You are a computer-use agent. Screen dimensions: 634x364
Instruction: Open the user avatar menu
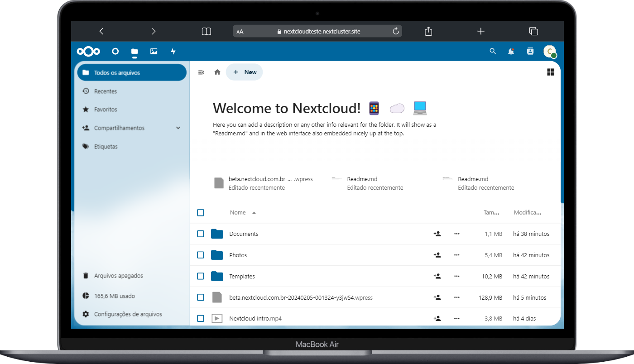[x=550, y=52]
